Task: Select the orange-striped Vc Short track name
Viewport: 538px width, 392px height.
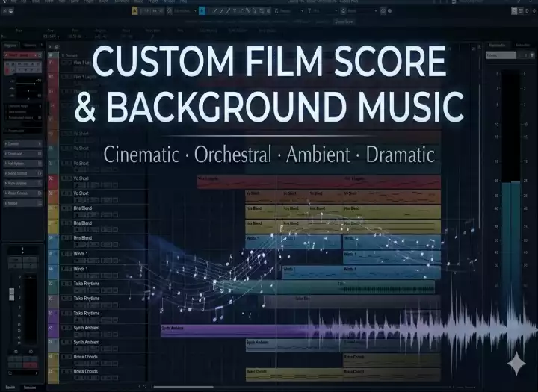Action: 81,193
